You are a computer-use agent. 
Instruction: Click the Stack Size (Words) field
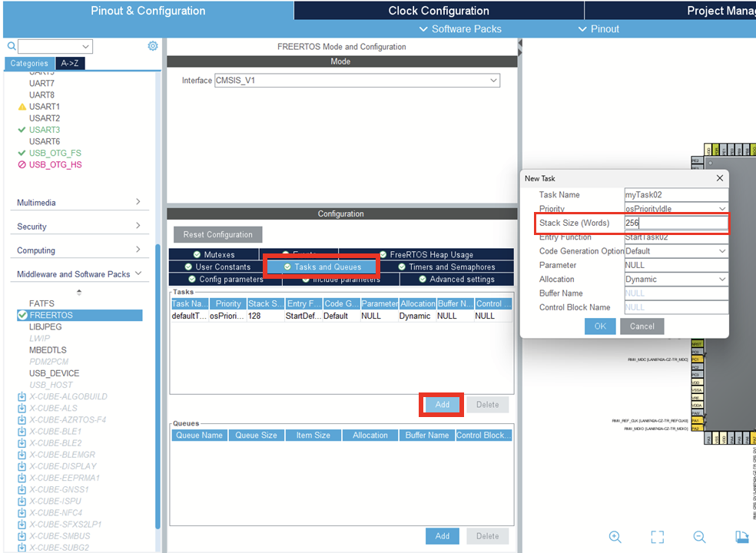676,223
